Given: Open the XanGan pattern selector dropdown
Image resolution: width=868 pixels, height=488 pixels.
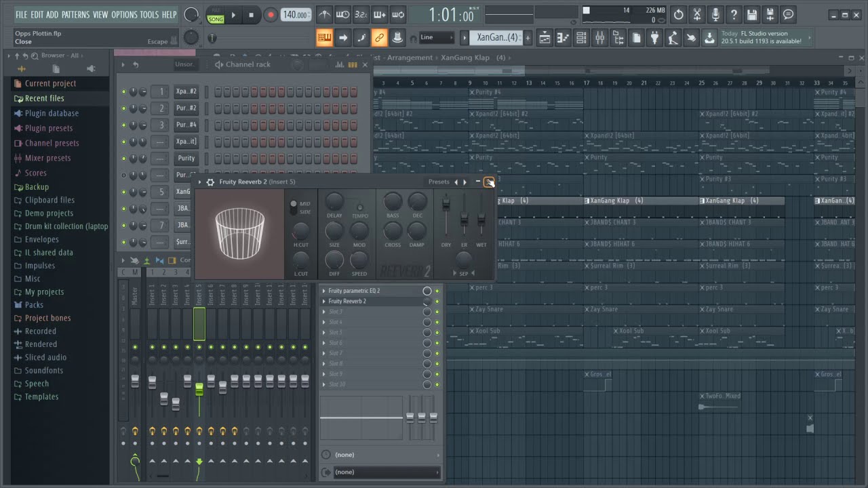Looking at the screenshot, I should click(497, 37).
